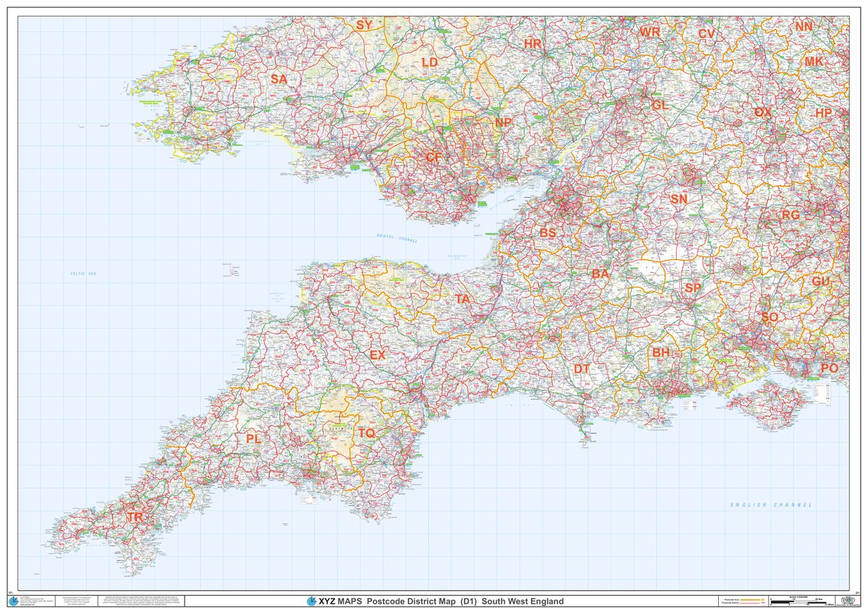Click the BH postcode area label
Viewport: 868px width, 614px height.
click(x=661, y=353)
